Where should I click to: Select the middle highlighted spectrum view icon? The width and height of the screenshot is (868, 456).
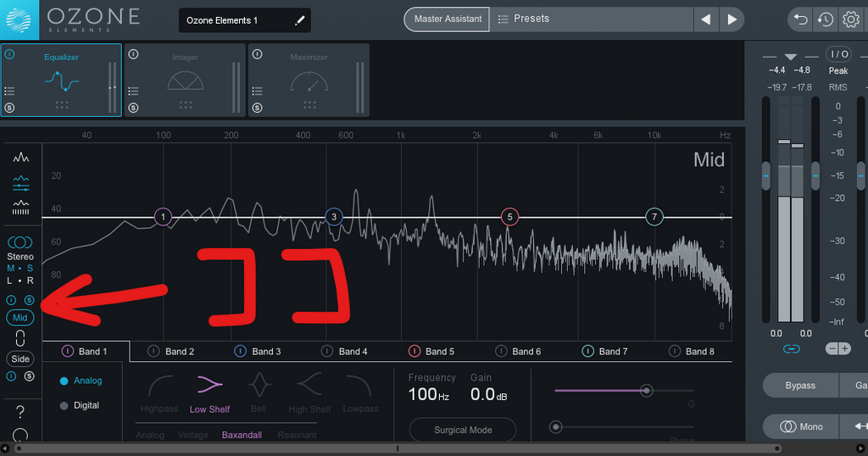21,182
